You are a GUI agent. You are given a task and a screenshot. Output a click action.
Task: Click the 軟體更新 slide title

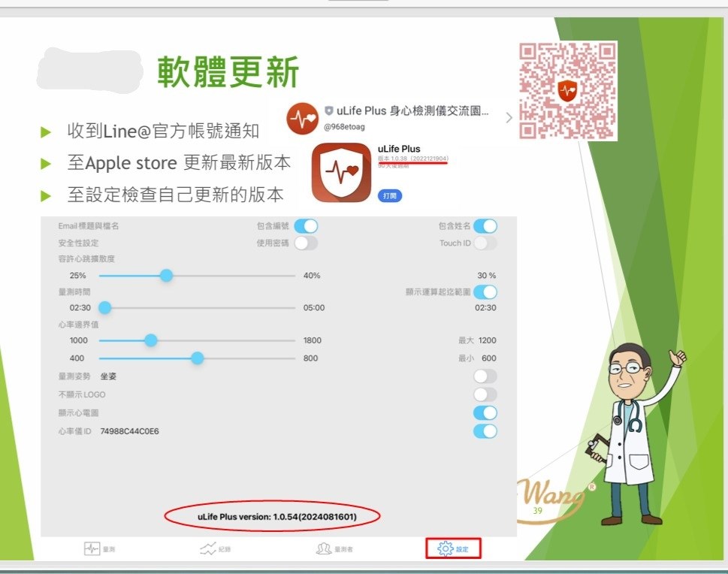pyautogui.click(x=228, y=72)
